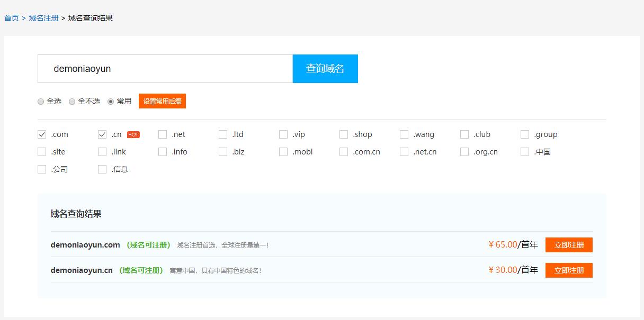Check the .link checkbox
The height and width of the screenshot is (320, 644).
coord(102,152)
